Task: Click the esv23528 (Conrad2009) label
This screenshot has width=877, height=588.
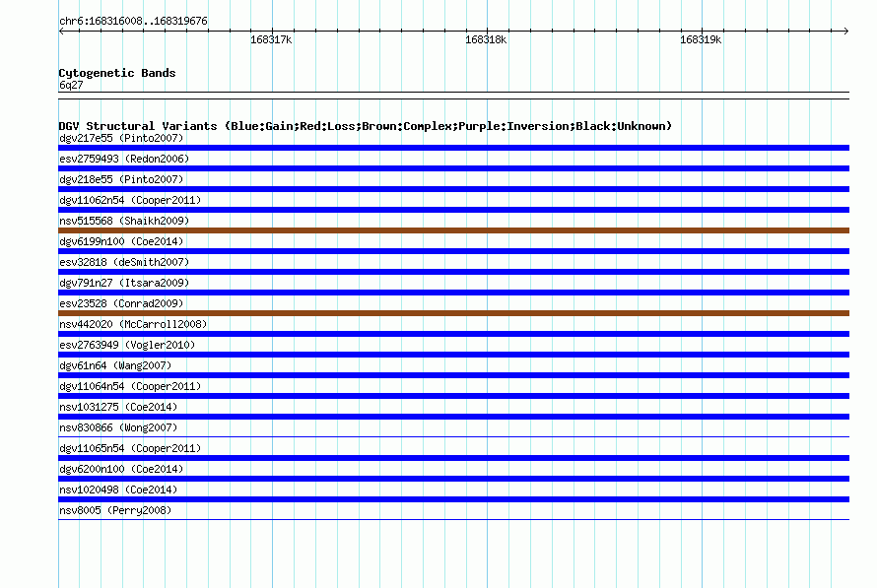Action: (121, 303)
